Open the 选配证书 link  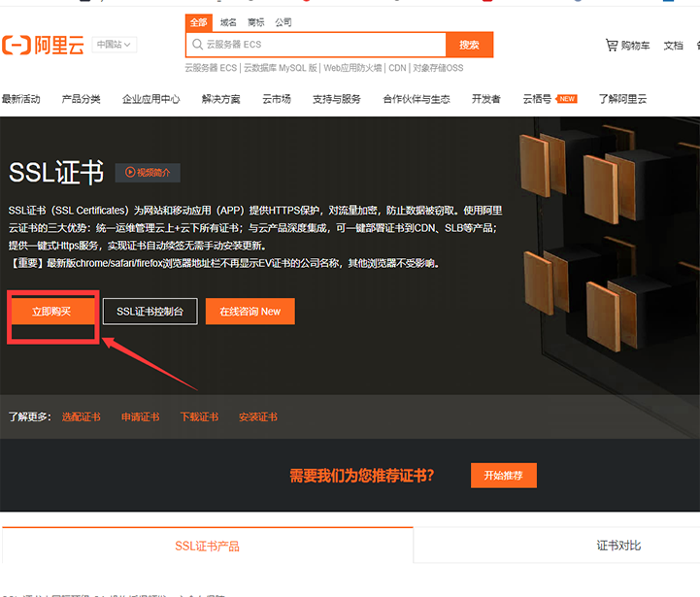pyautogui.click(x=81, y=416)
